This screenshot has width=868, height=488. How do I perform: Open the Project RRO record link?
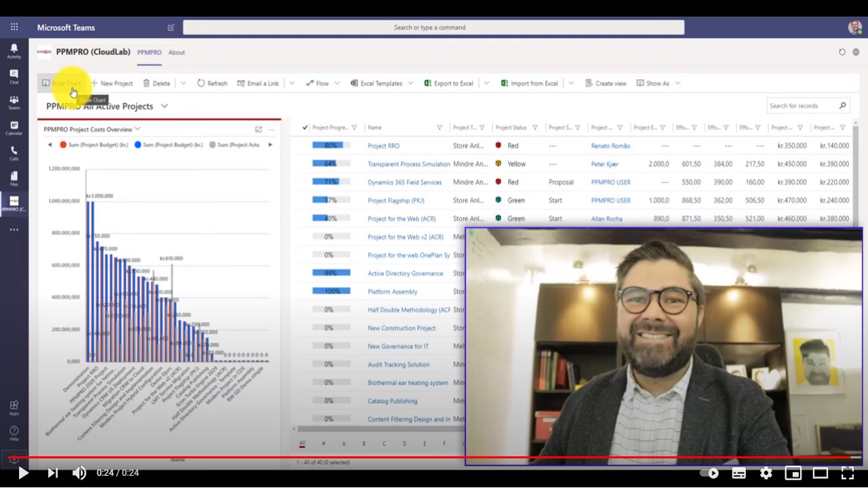(x=383, y=146)
